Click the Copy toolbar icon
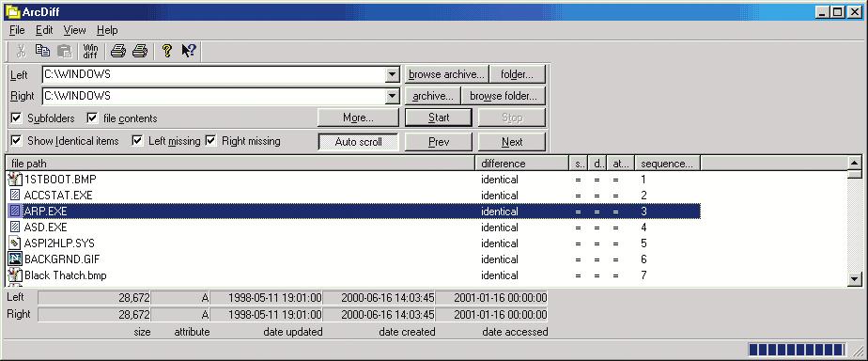 (42, 51)
